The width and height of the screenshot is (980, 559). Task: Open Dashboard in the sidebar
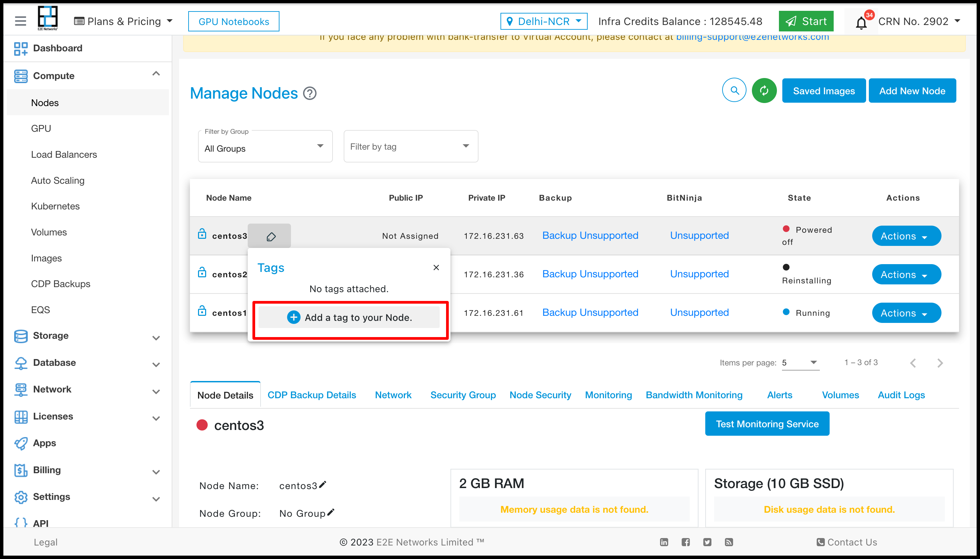coord(57,48)
